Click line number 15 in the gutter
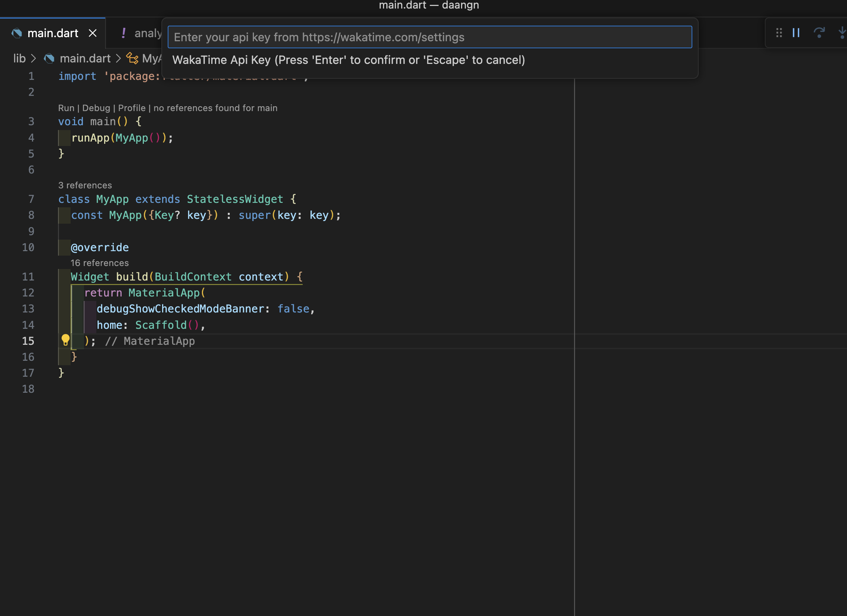This screenshot has width=847, height=616. pos(28,341)
